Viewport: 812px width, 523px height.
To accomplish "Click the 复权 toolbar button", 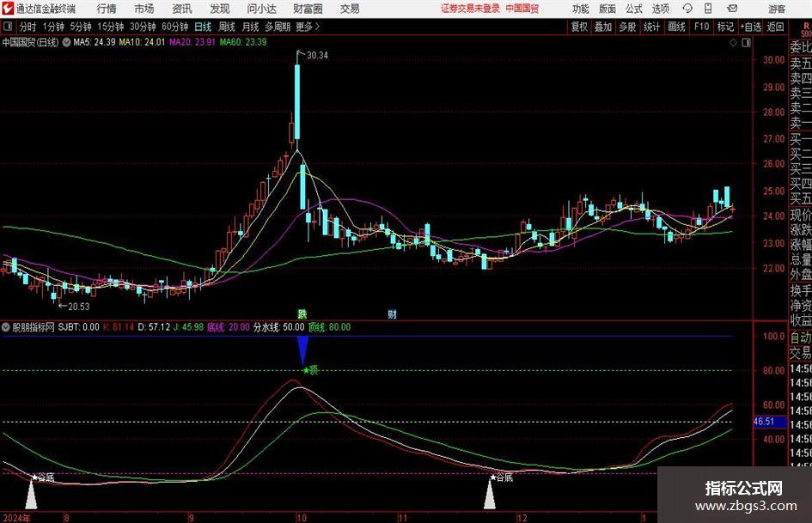I will [x=579, y=27].
